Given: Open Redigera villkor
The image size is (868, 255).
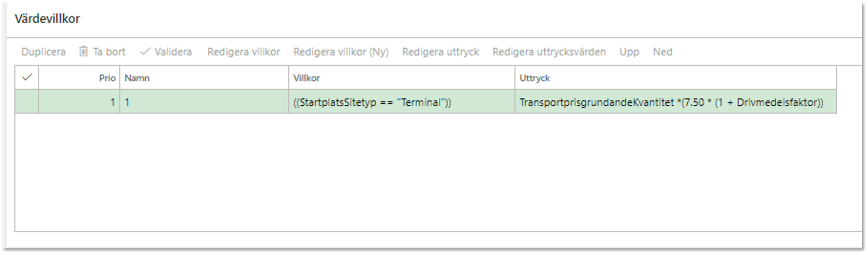Looking at the screenshot, I should 244,52.
